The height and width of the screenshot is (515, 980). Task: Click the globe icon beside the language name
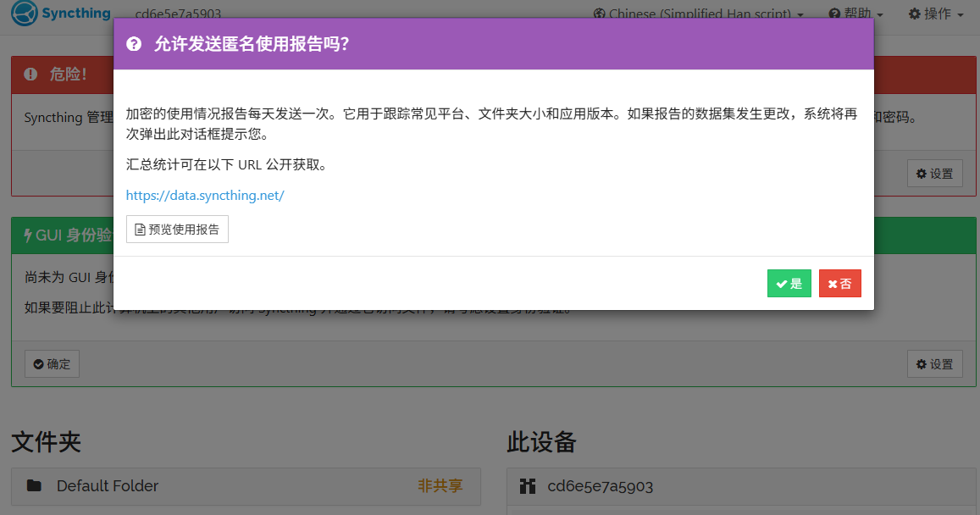point(600,14)
